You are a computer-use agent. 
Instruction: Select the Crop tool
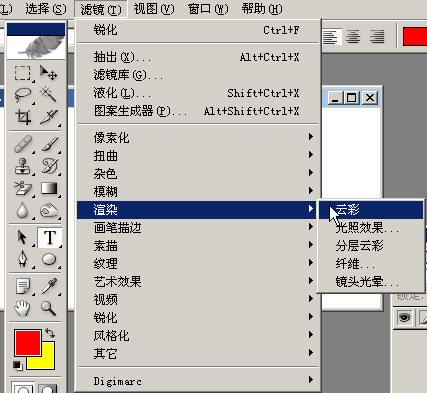click(22, 117)
